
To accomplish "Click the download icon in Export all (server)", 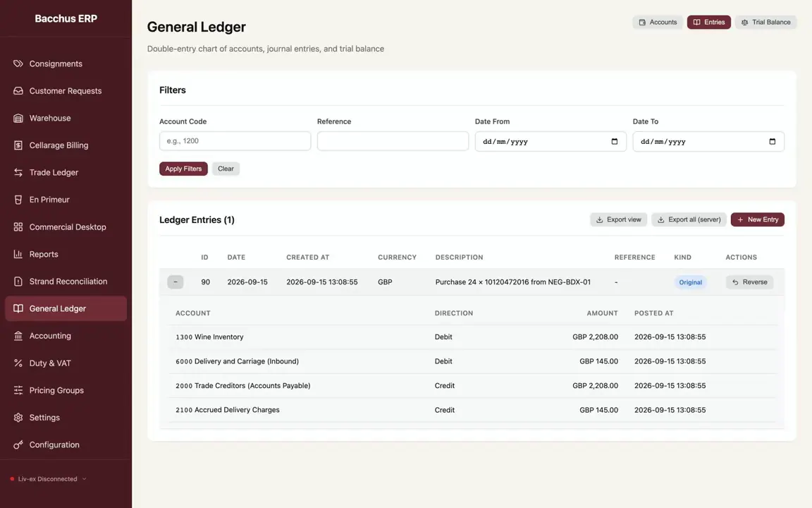I will click(x=660, y=220).
